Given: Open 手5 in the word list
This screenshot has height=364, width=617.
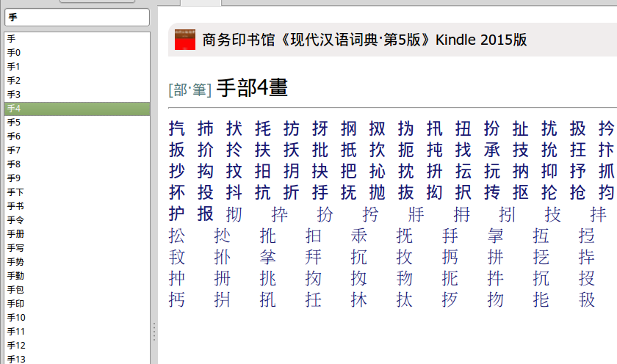Looking at the screenshot, I should pyautogui.click(x=77, y=123).
